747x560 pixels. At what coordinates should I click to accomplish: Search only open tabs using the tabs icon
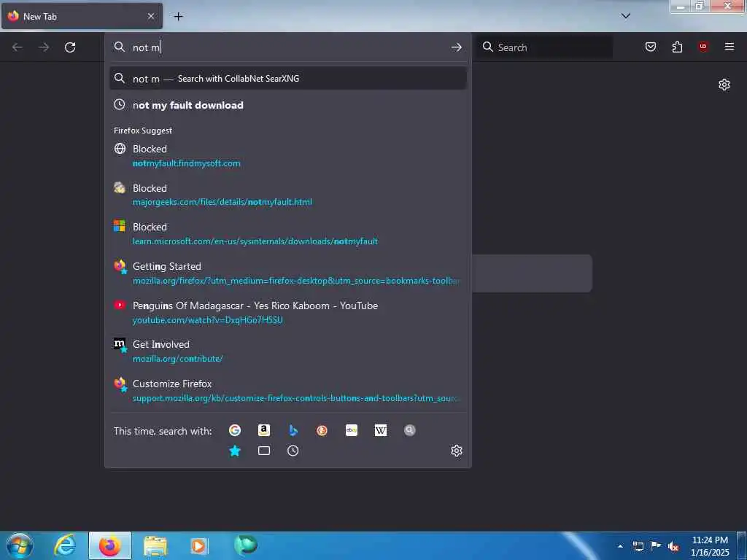pos(264,451)
